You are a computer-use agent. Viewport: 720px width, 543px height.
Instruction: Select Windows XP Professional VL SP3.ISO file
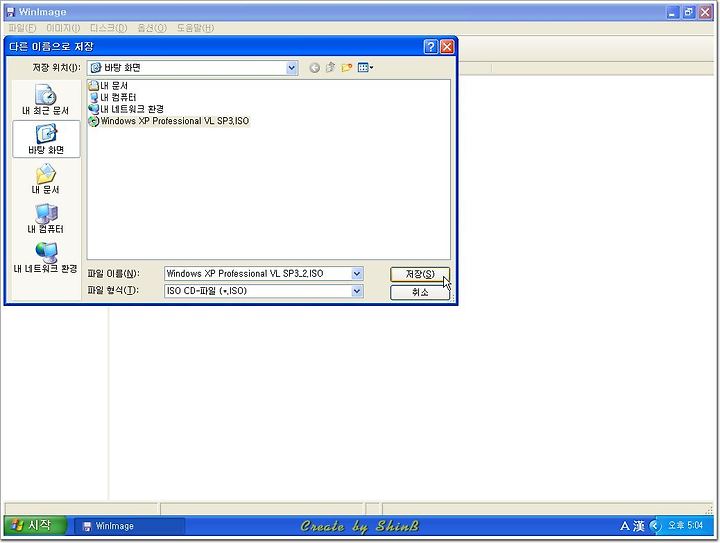(169, 121)
